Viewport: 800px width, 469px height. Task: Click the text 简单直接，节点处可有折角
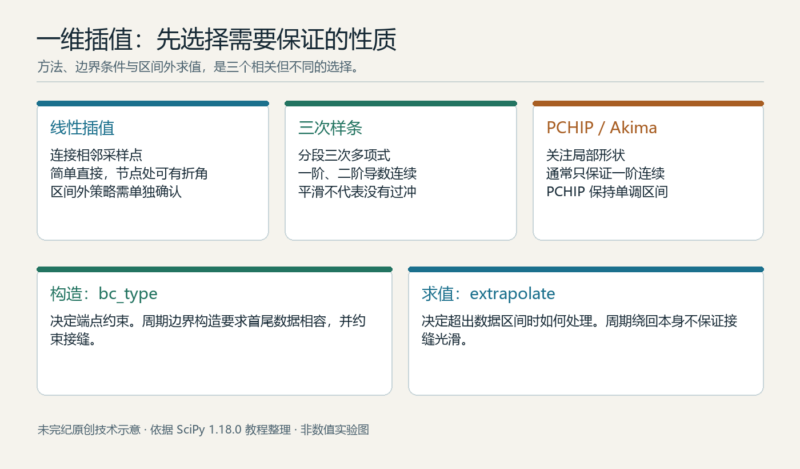(x=129, y=173)
